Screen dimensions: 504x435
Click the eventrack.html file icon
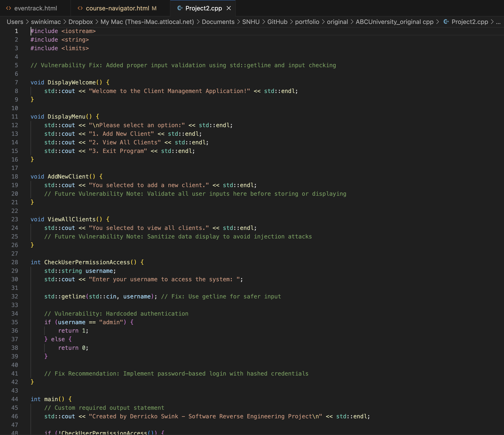(9, 8)
